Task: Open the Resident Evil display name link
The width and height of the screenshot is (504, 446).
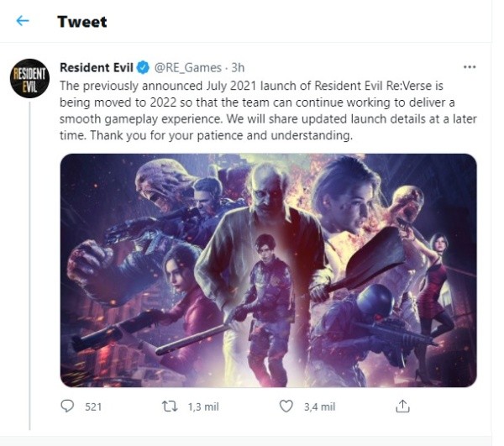Action: (96, 67)
